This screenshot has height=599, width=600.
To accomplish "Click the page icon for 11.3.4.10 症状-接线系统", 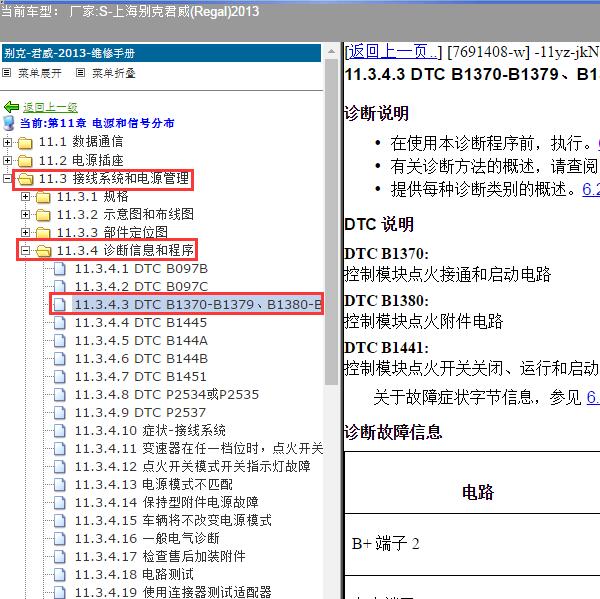I will [x=60, y=431].
